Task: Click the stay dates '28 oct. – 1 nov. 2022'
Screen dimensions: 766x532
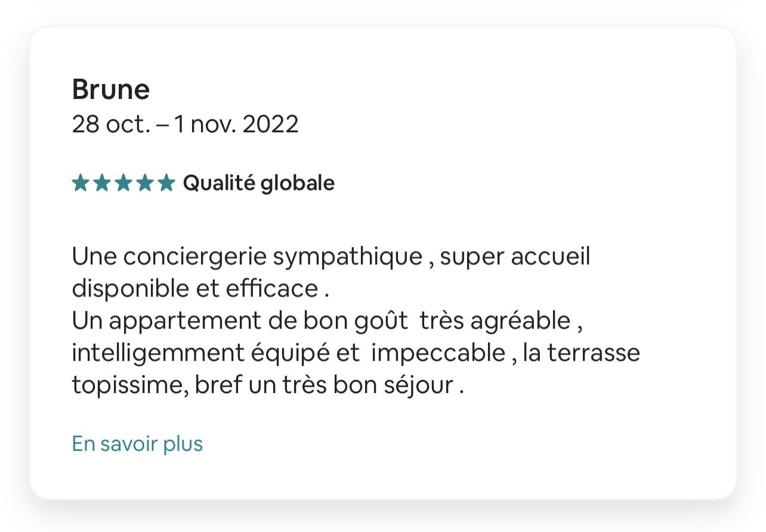Action: (185, 124)
